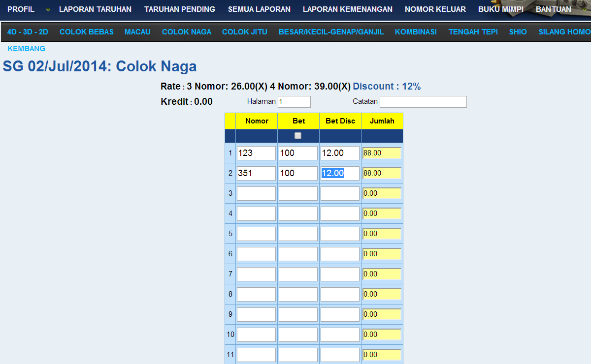Focus the Catatan notes field

[x=423, y=102]
